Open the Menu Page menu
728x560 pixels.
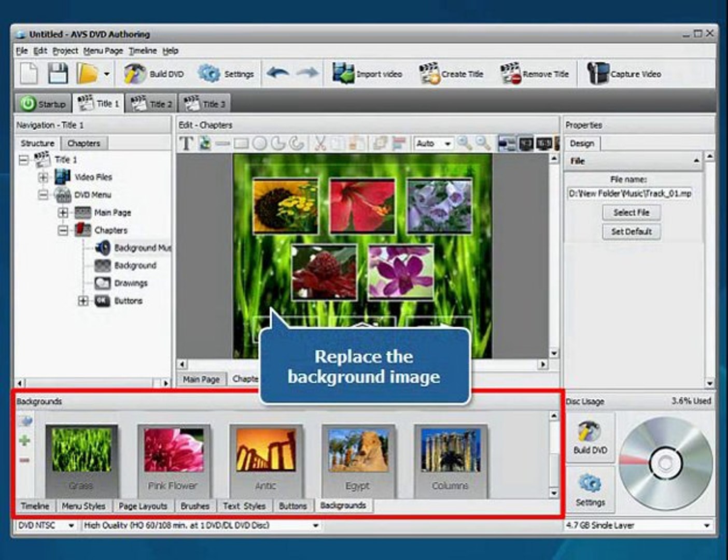103,50
